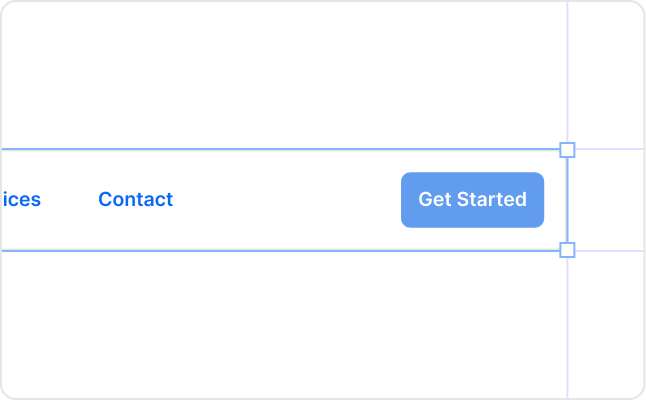Click the padding right of the Get Started button
This screenshot has width=646, height=400.
[555, 200]
